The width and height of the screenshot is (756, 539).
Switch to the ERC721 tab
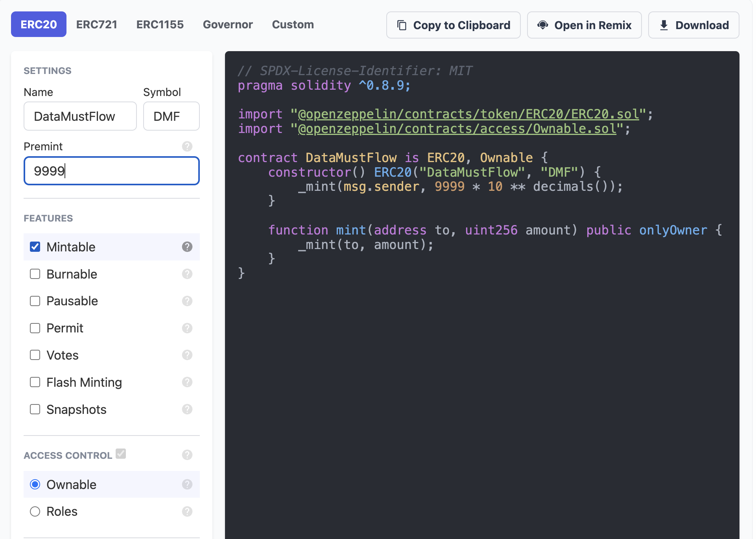[97, 24]
